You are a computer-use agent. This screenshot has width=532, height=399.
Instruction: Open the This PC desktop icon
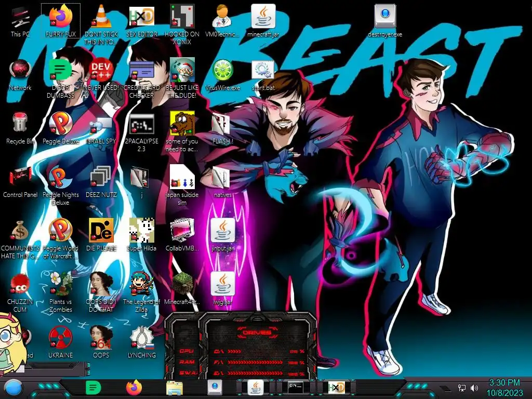pyautogui.click(x=20, y=20)
